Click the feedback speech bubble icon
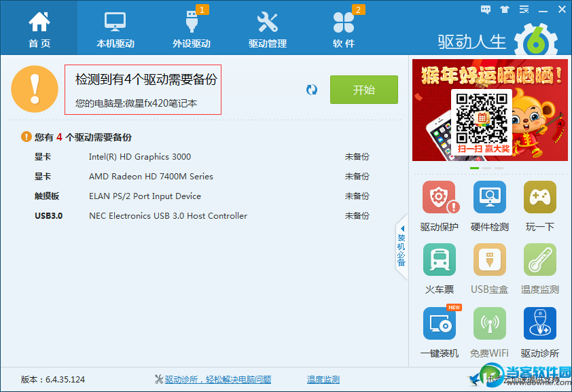 (486, 10)
